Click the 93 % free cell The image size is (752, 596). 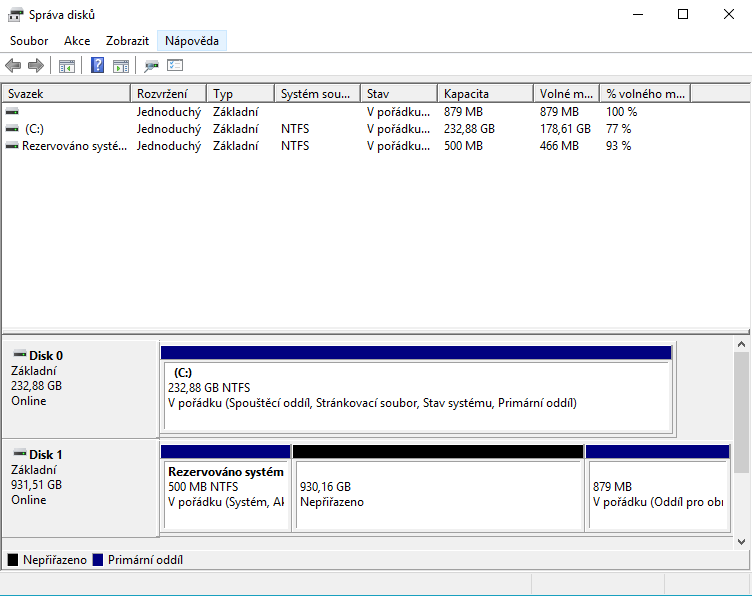(618, 146)
